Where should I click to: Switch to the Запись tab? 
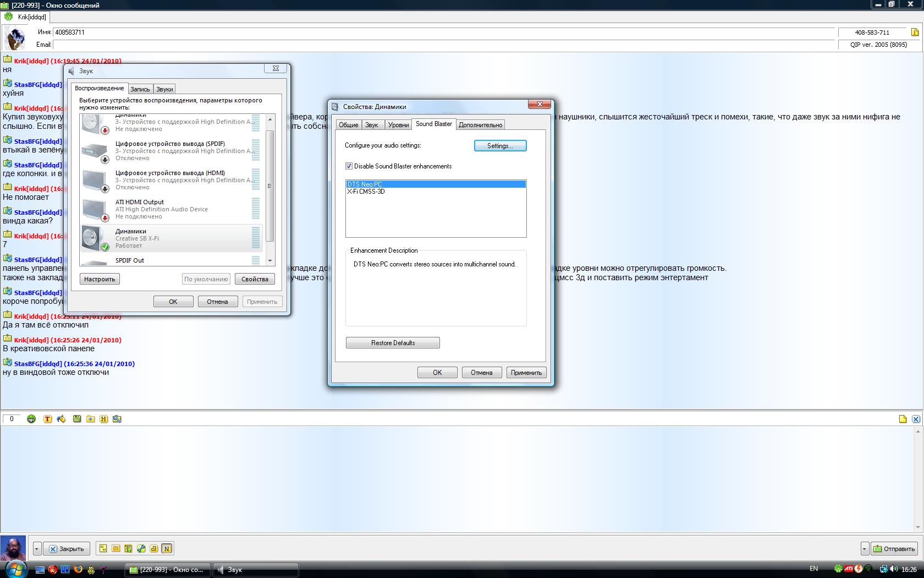tap(140, 89)
